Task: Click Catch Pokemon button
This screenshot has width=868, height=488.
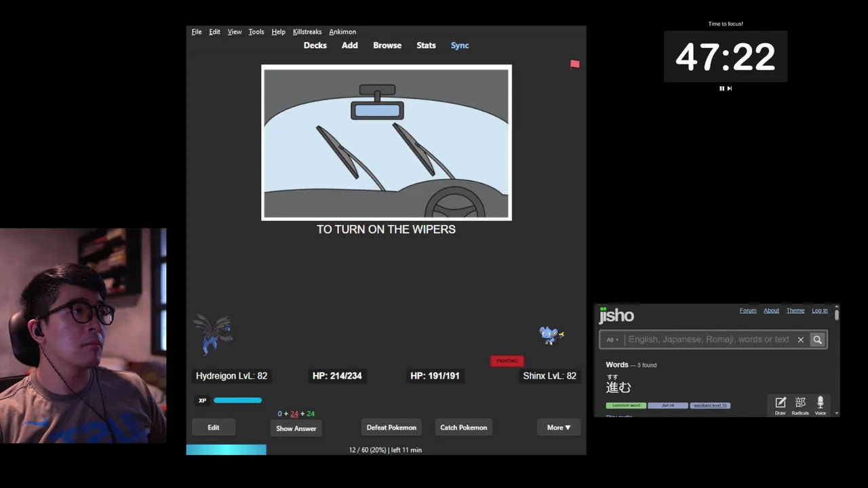Action: point(464,427)
